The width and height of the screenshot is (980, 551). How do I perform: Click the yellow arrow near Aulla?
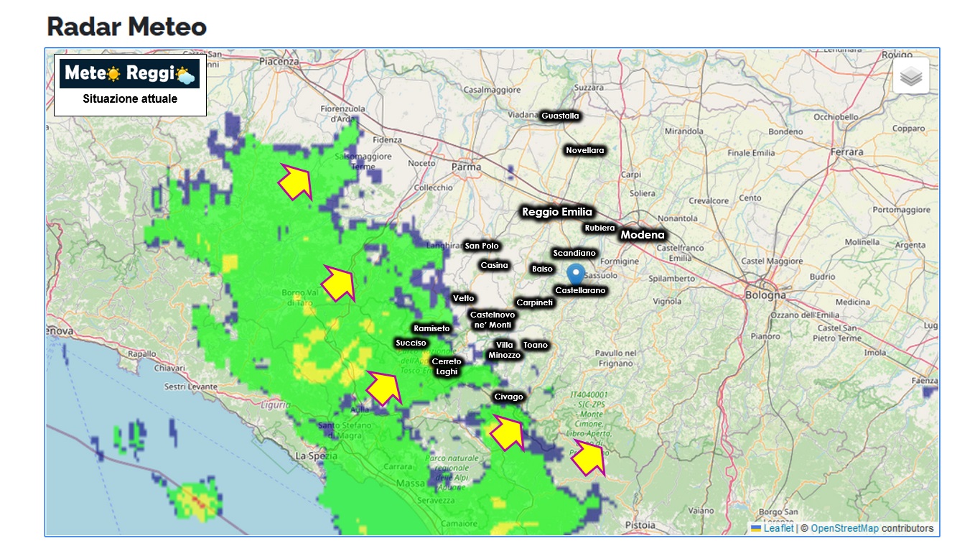(384, 388)
